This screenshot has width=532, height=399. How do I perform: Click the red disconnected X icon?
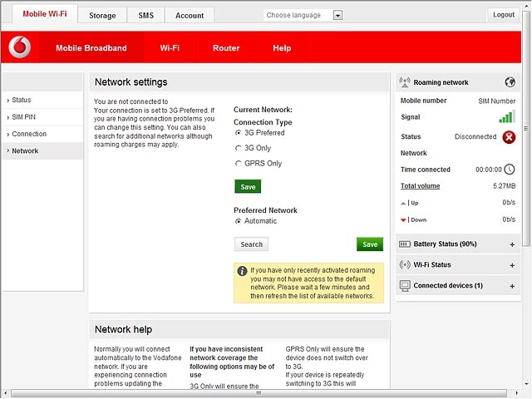tap(509, 137)
